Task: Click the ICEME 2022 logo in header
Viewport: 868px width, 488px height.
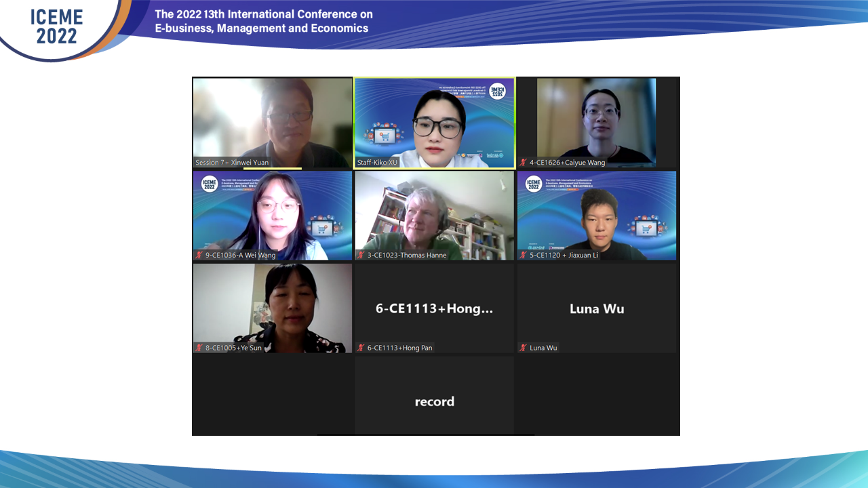Action: (56, 27)
